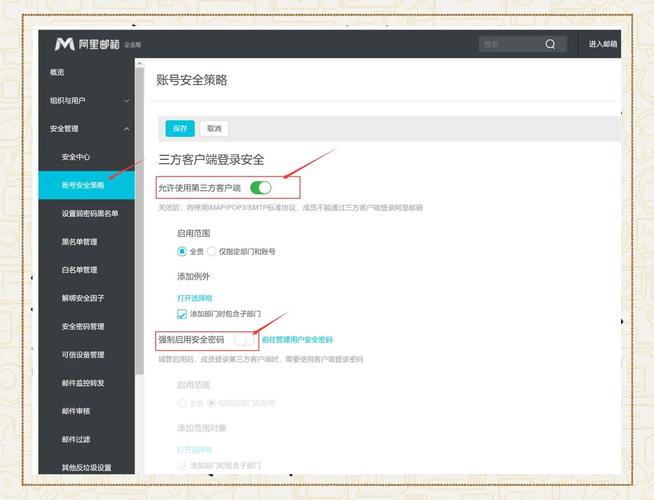Toggle 允许使用第三方客户端 switch off
654x500 pixels.
point(261,188)
